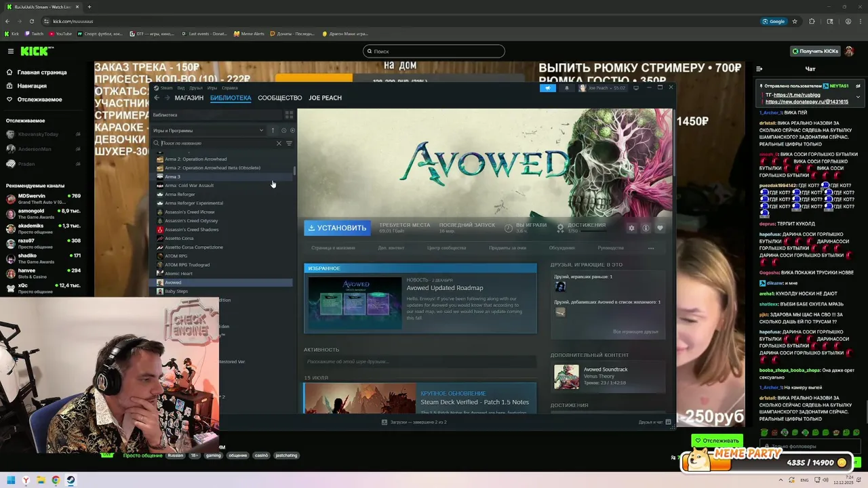Open the Joe Peach account dropdown
Image resolution: width=868 pixels, height=488 pixels.
(603, 88)
